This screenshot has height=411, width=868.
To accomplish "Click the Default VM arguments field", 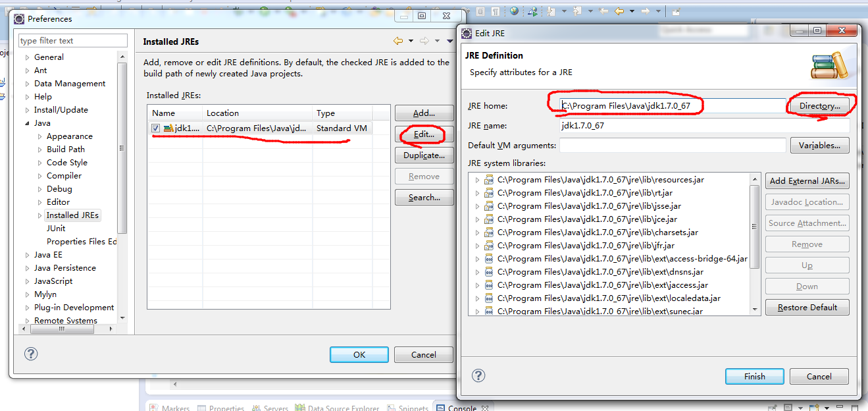I will click(x=673, y=146).
